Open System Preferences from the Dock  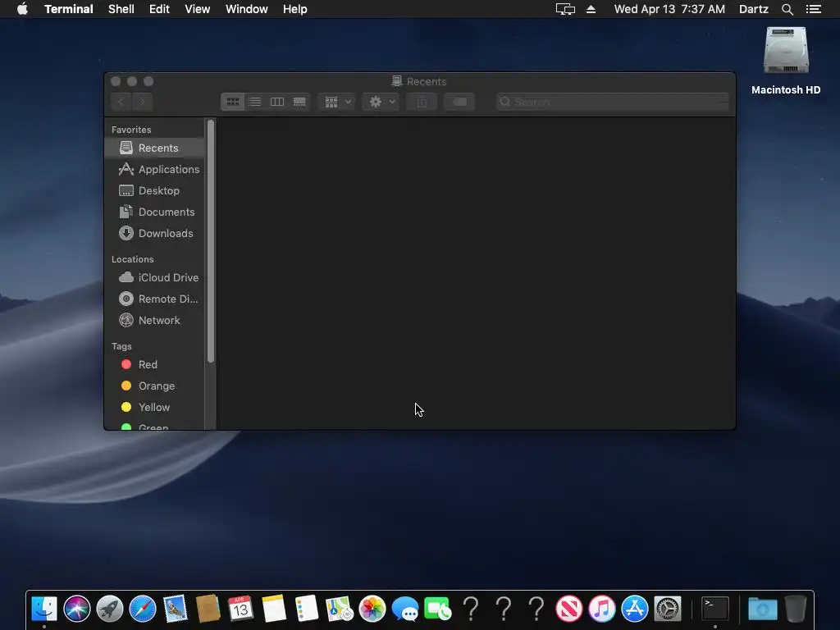point(668,609)
